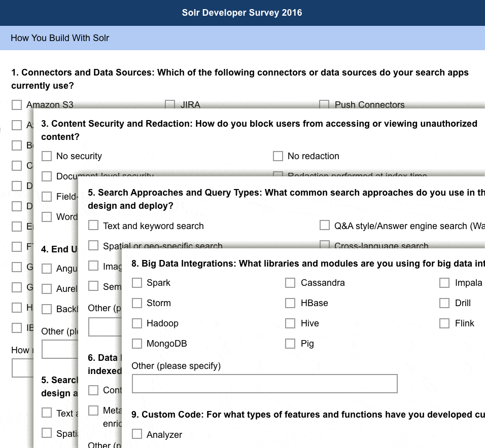This screenshot has height=448, width=485.
Task: Enable the Storm option
Action: click(137, 303)
